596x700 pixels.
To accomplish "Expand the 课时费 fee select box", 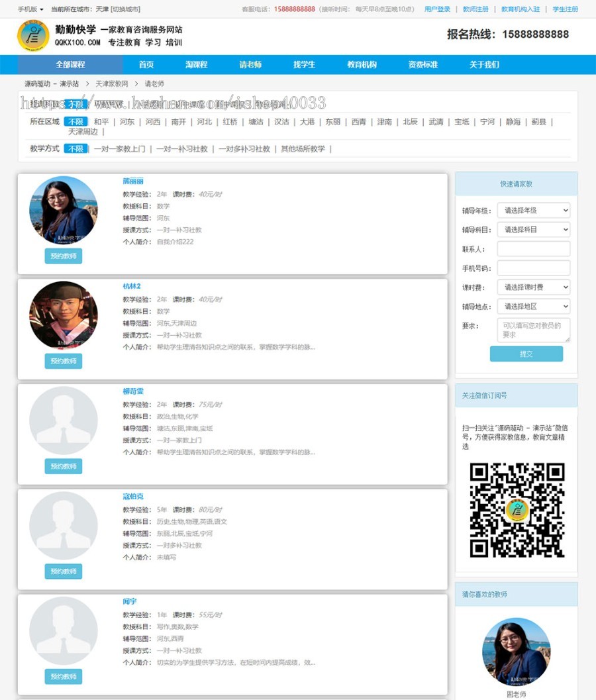I will (534, 287).
